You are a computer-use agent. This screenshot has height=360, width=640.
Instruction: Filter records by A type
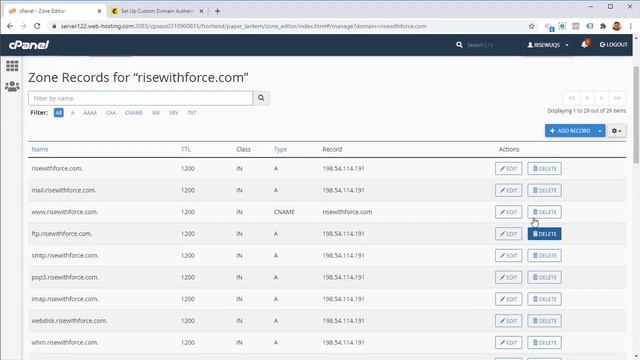[73, 113]
